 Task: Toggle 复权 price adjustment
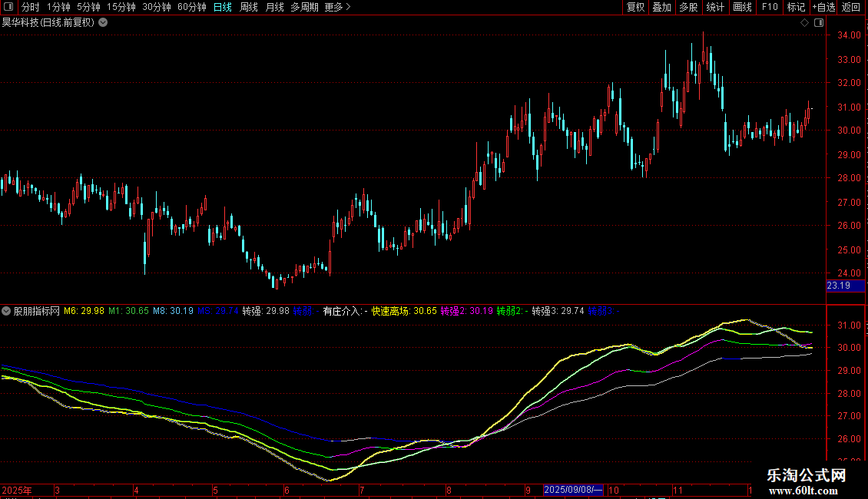coord(636,7)
